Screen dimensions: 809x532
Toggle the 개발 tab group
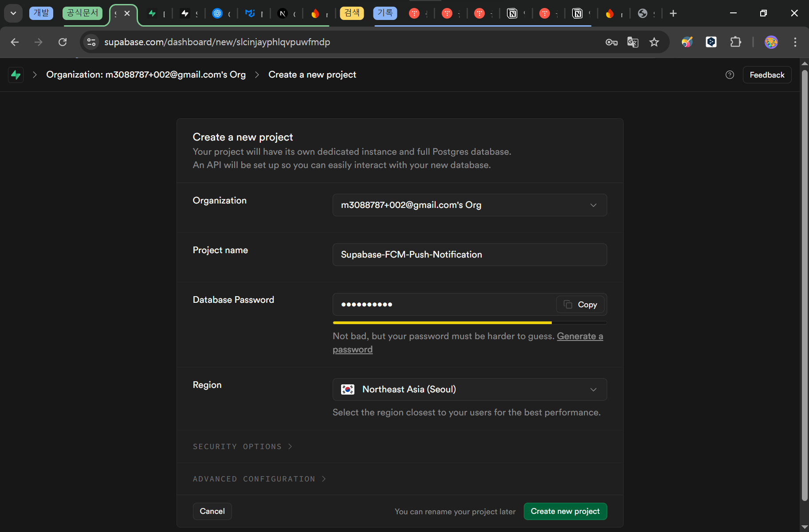coord(41,13)
